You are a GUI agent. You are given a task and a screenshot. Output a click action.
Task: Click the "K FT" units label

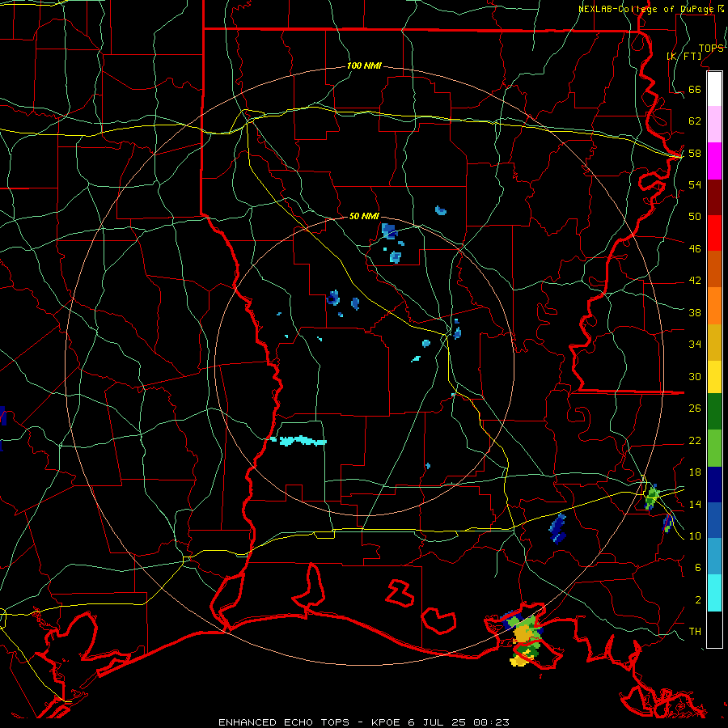pyautogui.click(x=684, y=56)
